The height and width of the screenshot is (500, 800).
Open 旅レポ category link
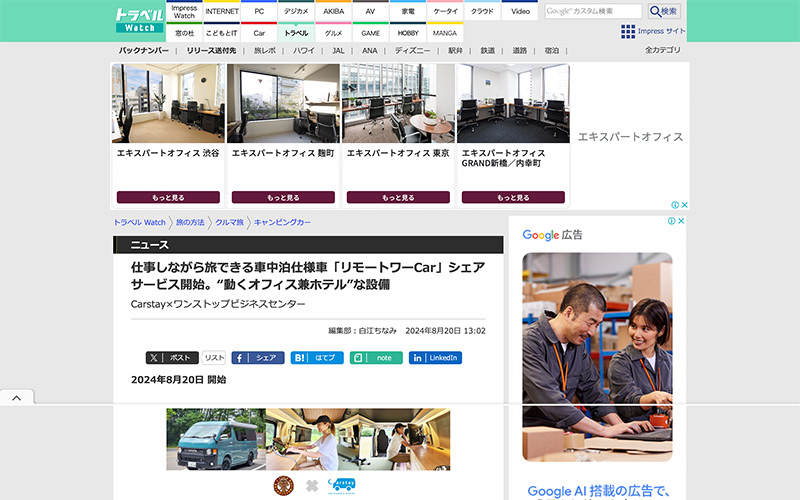tap(265, 51)
